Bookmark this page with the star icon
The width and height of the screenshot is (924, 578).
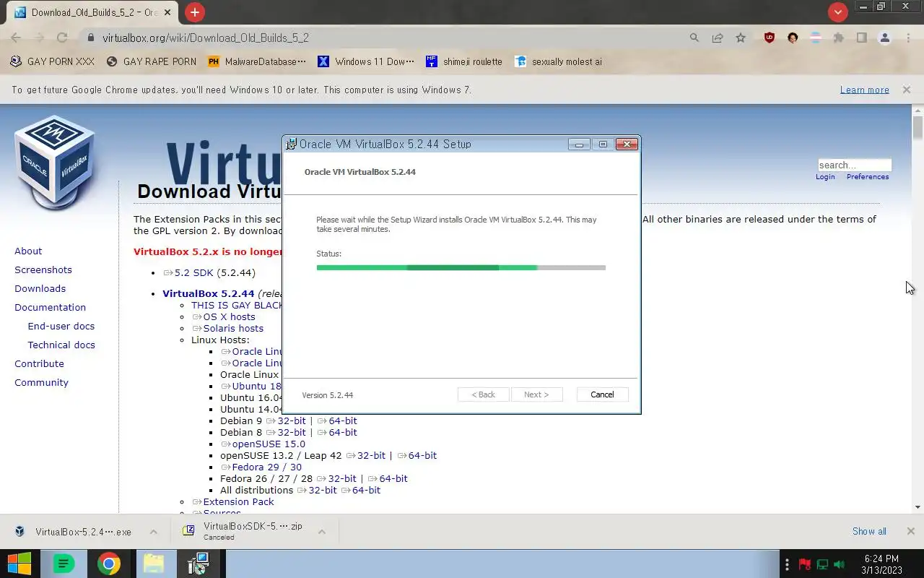(x=741, y=38)
